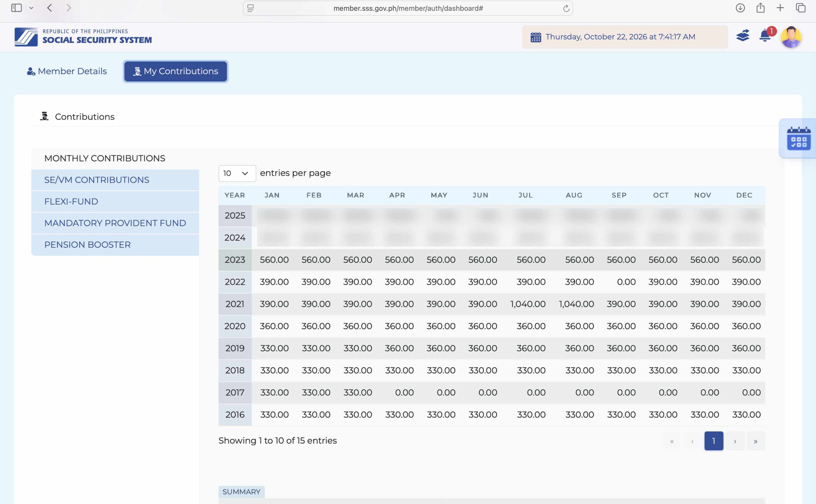
Task: Click the address bar URL
Action: pyautogui.click(x=408, y=8)
